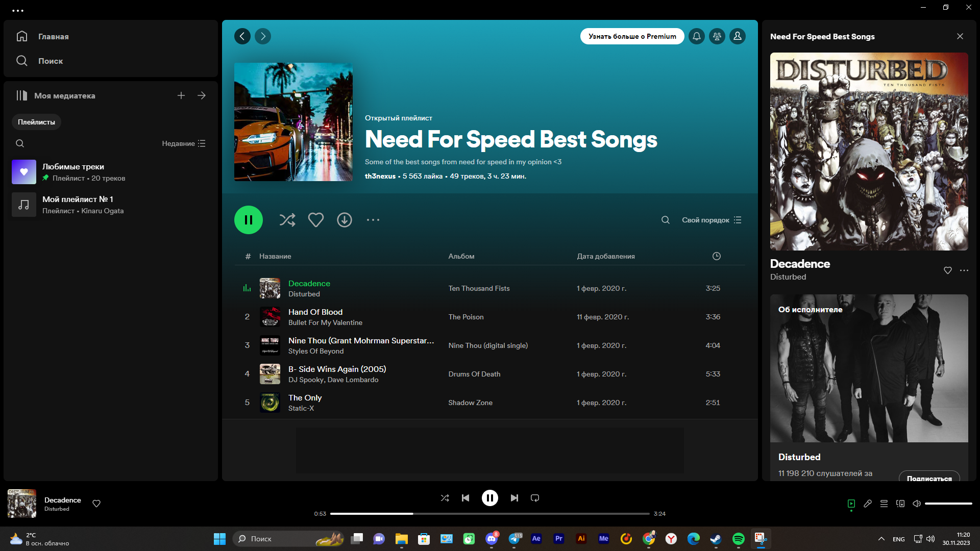This screenshot has height=551, width=980.
Task: Click Подписаться to follow Disturbed
Action: pos(929,477)
